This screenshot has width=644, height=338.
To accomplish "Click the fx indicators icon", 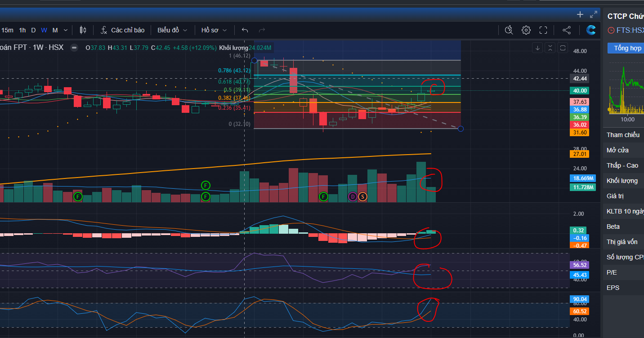I will pos(103,30).
